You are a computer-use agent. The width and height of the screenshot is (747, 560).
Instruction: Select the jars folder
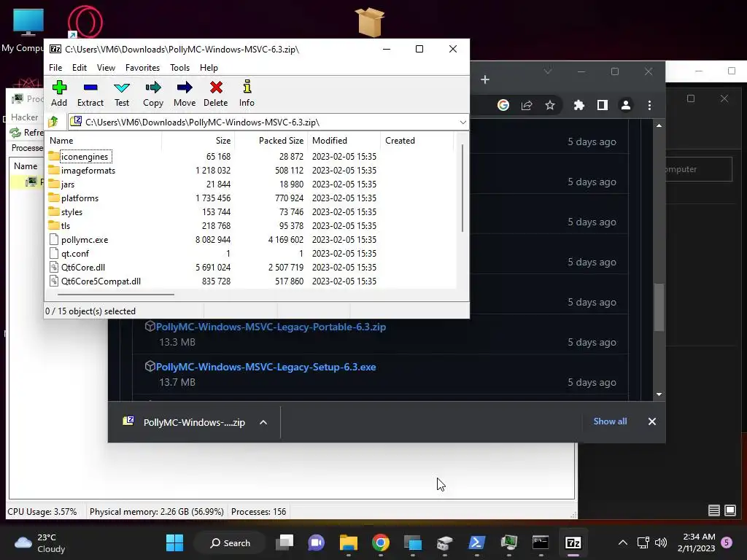[68, 184]
